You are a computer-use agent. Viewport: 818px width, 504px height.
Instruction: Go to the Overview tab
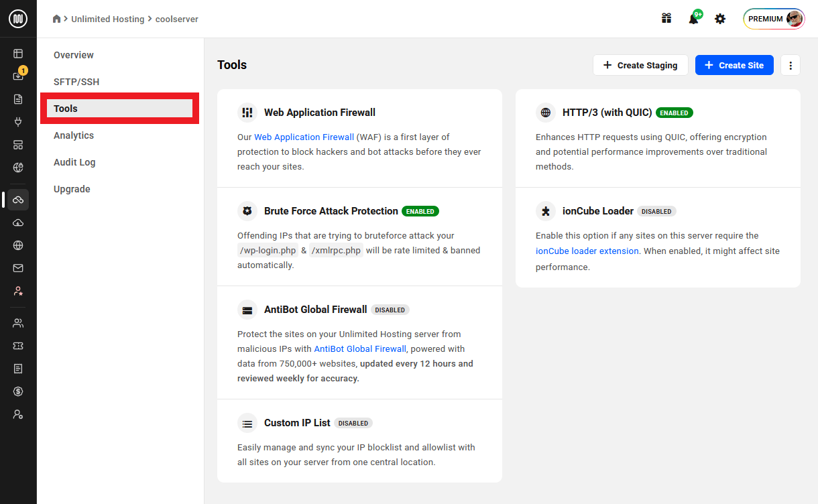click(x=74, y=55)
